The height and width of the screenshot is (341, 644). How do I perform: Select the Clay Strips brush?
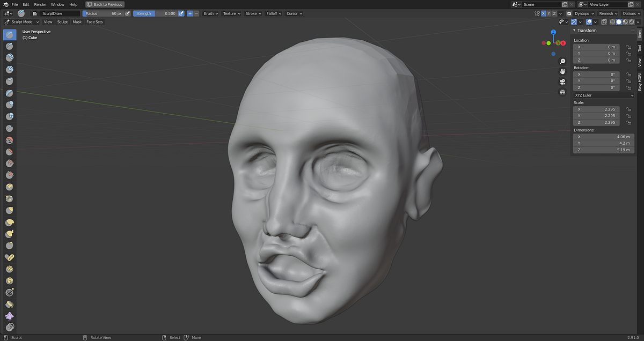[10, 70]
